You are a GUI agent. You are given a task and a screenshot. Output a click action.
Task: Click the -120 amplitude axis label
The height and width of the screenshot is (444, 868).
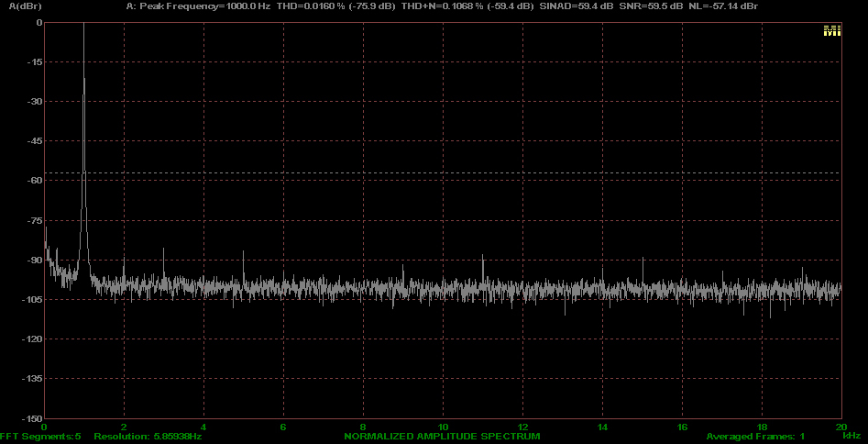[31, 339]
